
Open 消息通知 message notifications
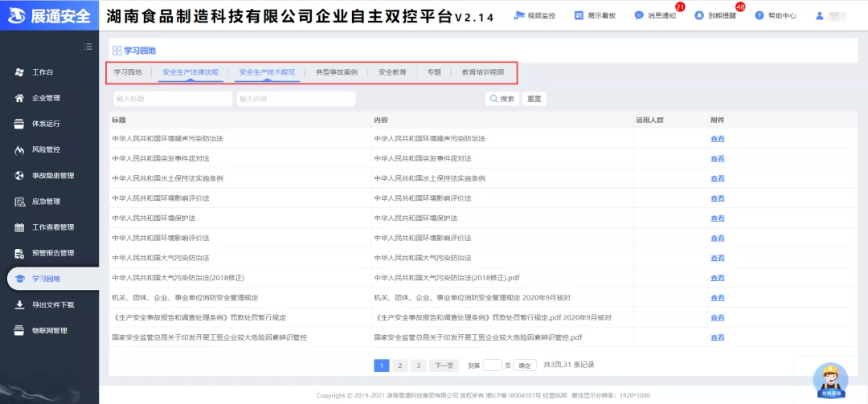(639, 15)
